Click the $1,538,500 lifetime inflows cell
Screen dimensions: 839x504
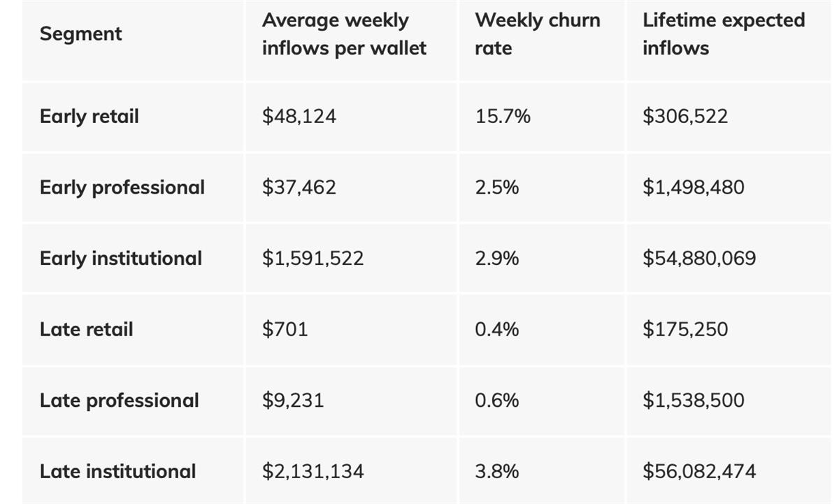click(x=693, y=400)
